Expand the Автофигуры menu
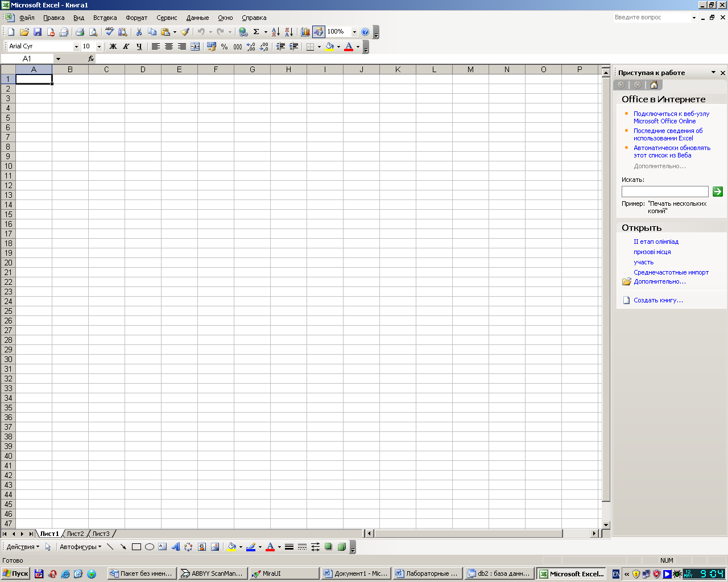728x582 pixels. pyautogui.click(x=80, y=547)
